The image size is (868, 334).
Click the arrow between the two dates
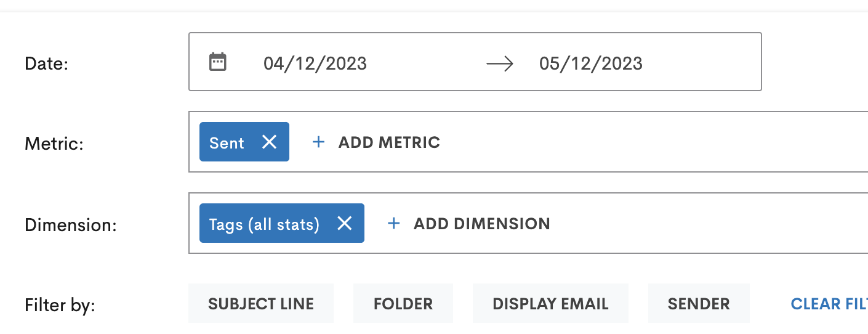[500, 63]
